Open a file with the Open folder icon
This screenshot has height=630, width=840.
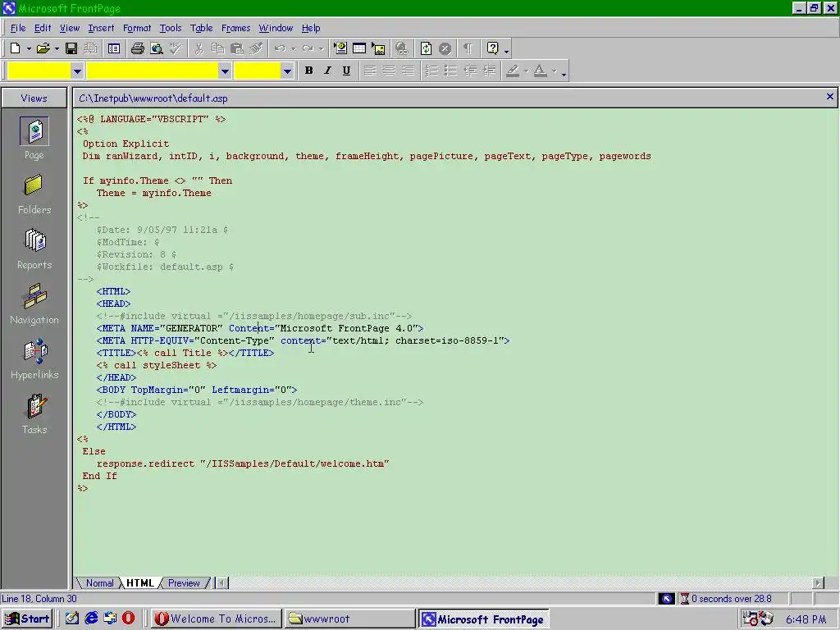point(43,48)
